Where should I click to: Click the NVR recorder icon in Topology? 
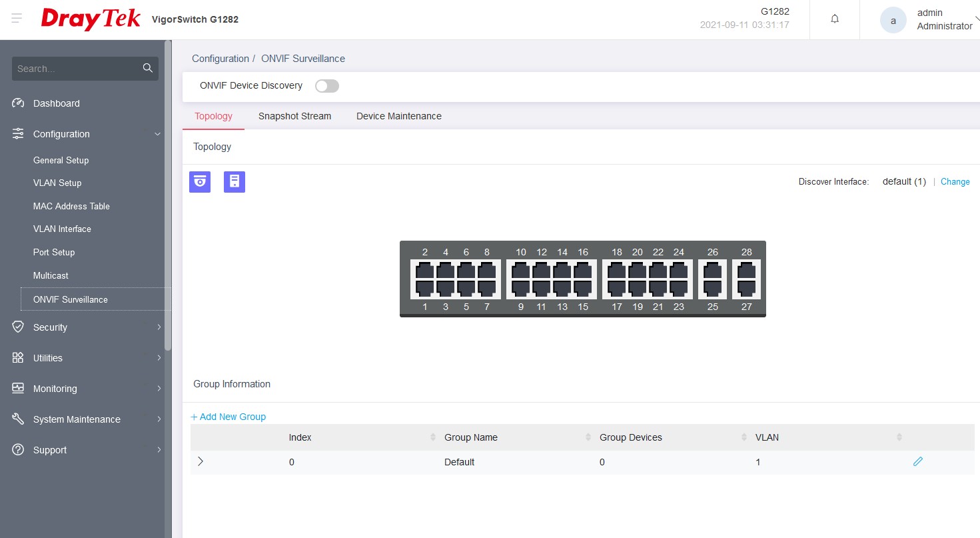click(235, 182)
